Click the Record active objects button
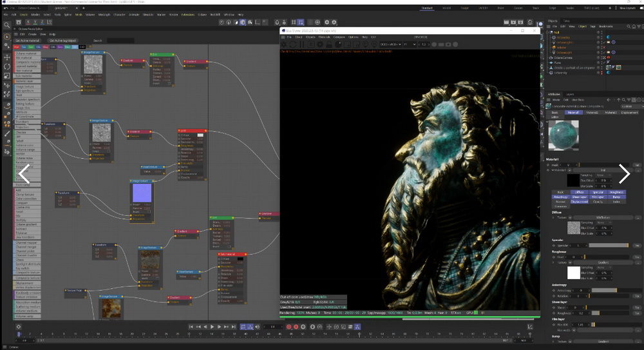The height and width of the screenshot is (350, 644). point(289,327)
